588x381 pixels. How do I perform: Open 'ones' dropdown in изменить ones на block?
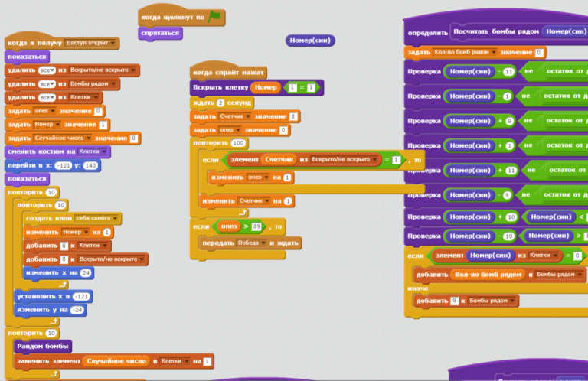[x=266, y=177]
